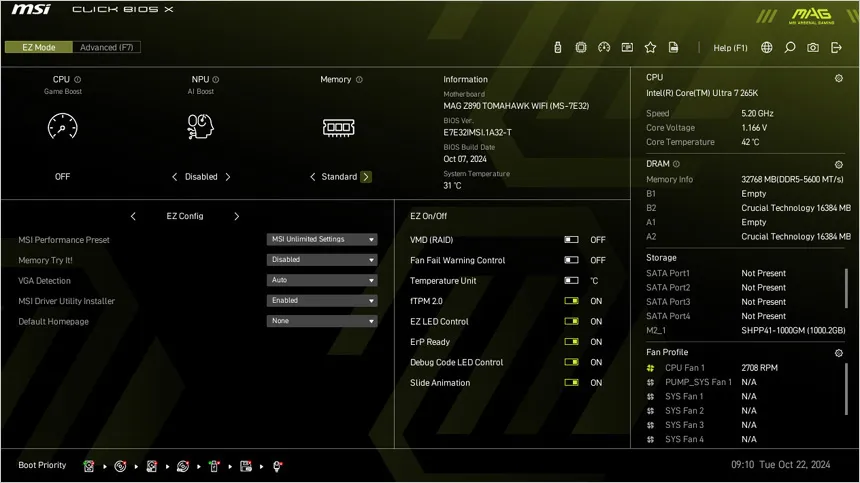Take a screenshot with the camera icon
860x483 pixels.
tap(813, 48)
